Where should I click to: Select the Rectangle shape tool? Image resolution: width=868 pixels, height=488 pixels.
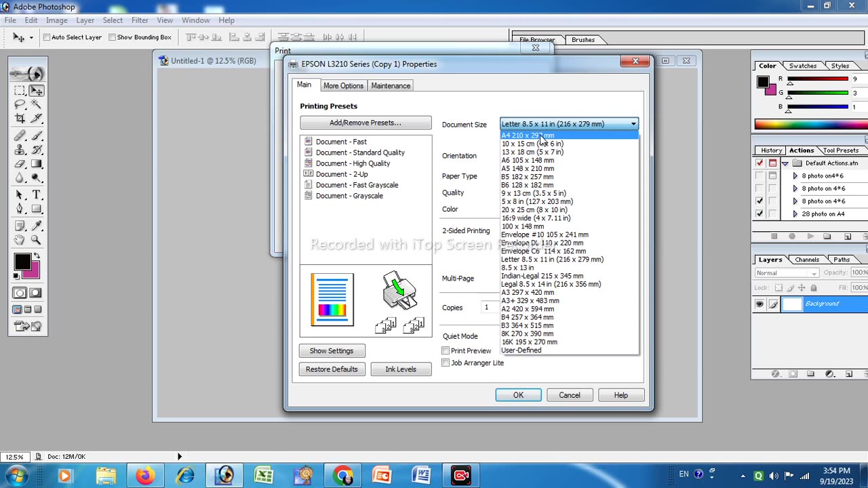click(x=36, y=209)
